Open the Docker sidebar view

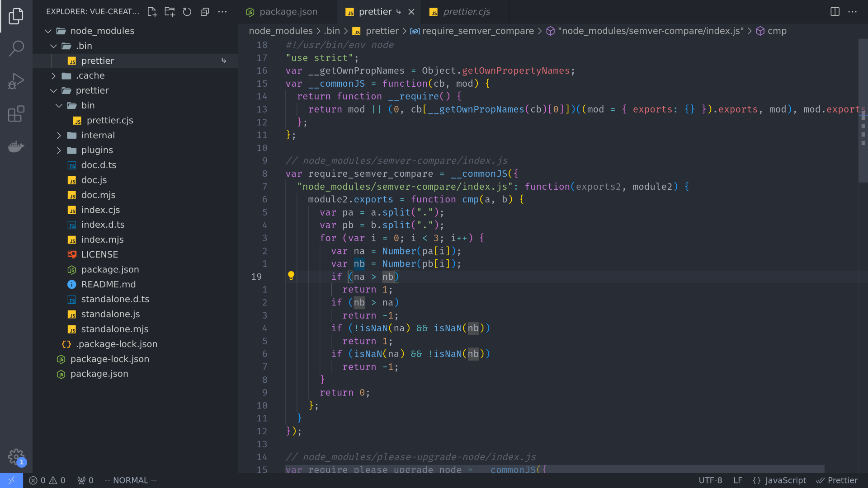point(16,146)
